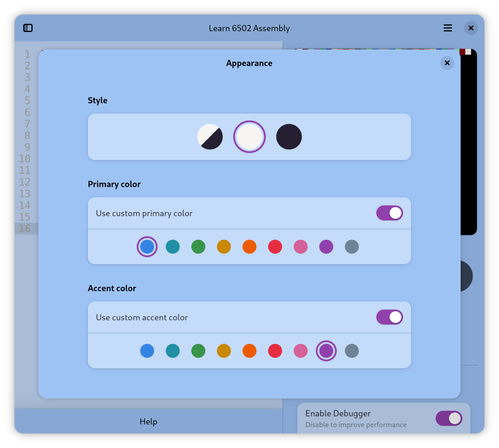Click the 'Disable to improve performance' subtitle
The width and height of the screenshot is (499, 448).
pos(356,425)
